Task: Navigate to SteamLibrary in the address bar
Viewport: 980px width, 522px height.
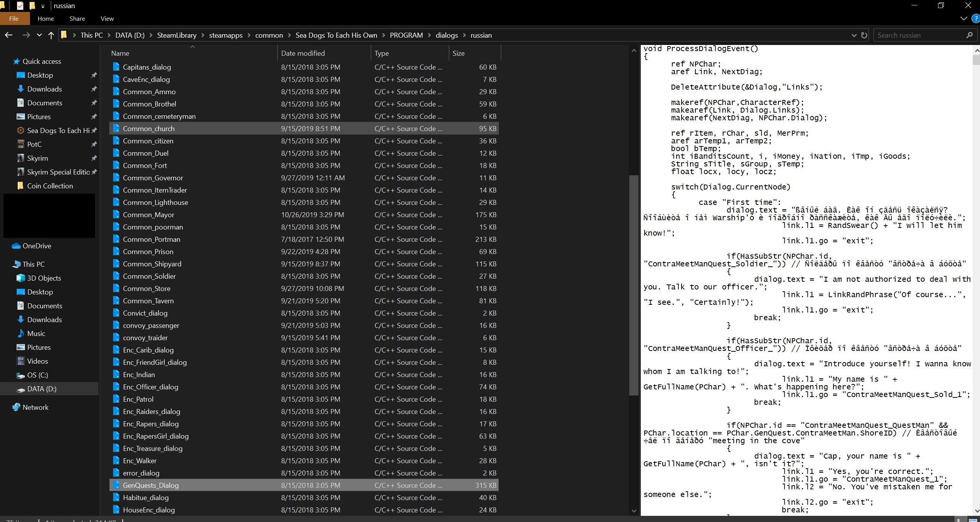Action: 177,35
